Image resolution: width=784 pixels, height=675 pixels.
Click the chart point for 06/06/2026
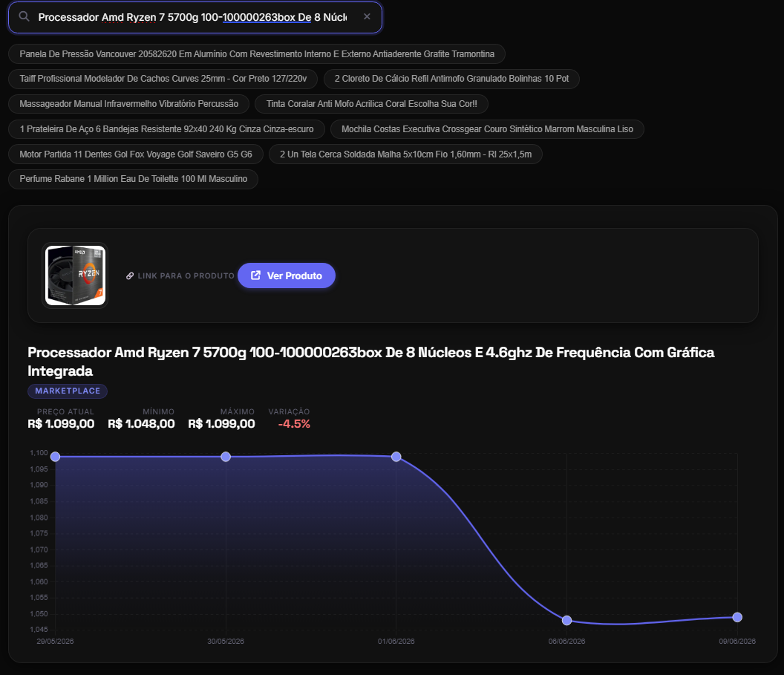coord(566,621)
